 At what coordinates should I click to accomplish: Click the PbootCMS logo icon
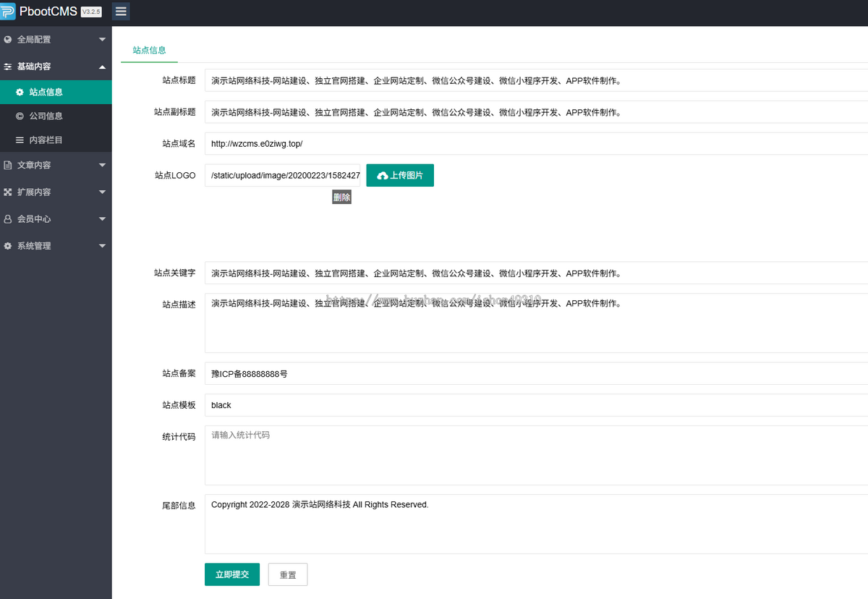(x=7, y=12)
